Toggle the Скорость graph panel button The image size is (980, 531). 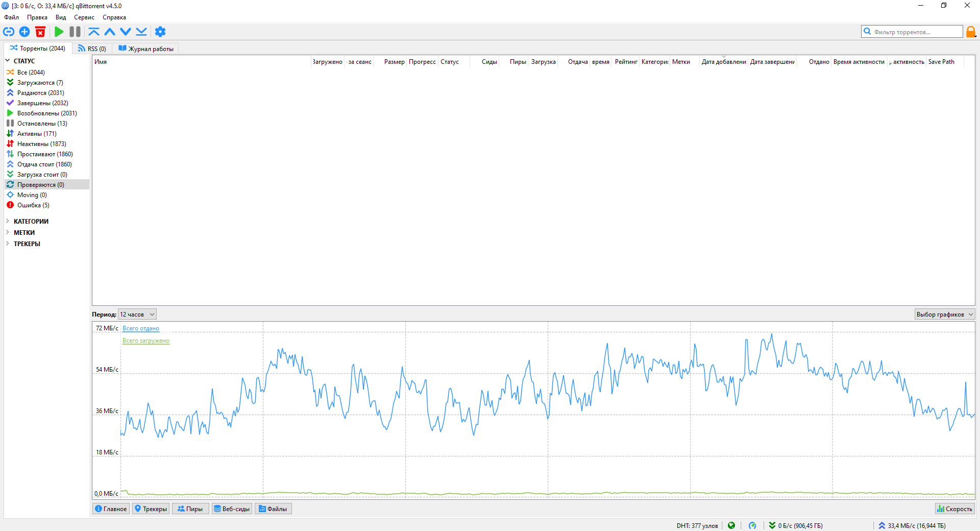tap(954, 509)
